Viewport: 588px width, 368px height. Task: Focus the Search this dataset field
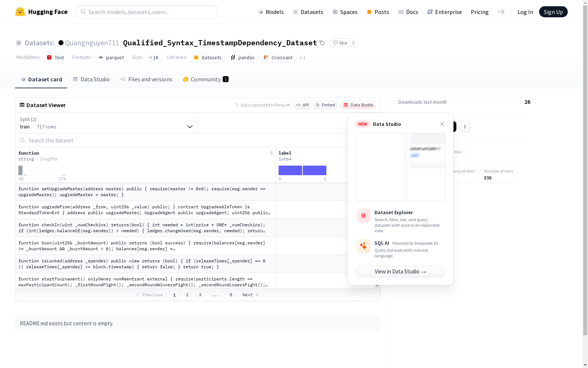[x=182, y=140]
